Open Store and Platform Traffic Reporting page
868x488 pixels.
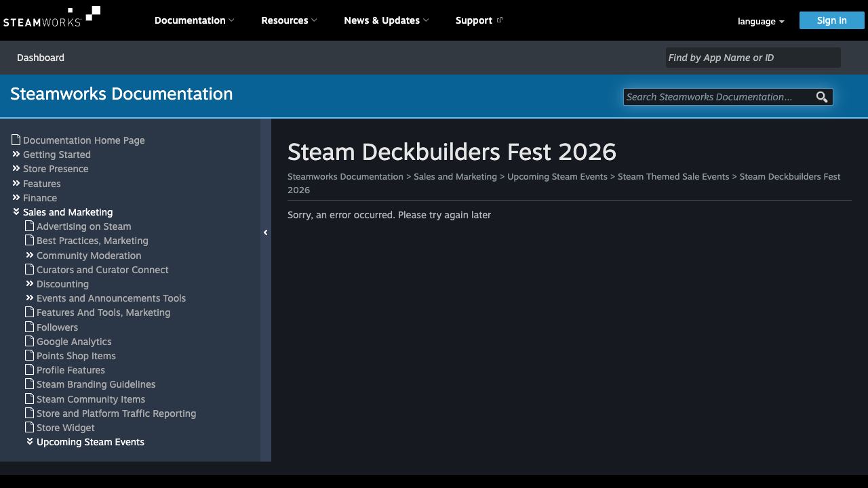pos(116,413)
